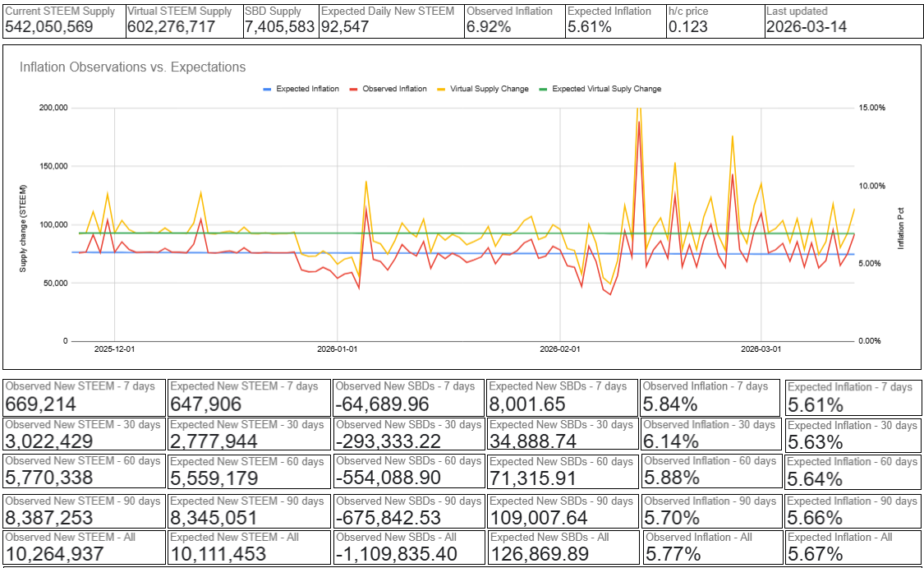This screenshot has width=924, height=568.
Task: Select Observed New STEEM 90 days value 8,387,253
Action: tap(49, 519)
